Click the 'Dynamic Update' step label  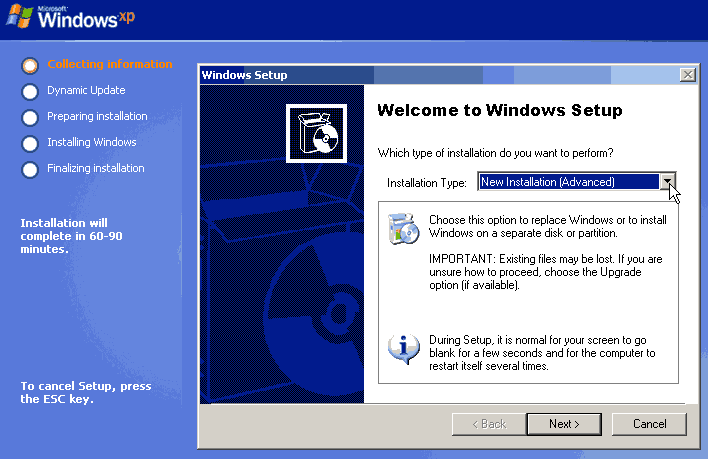86,90
